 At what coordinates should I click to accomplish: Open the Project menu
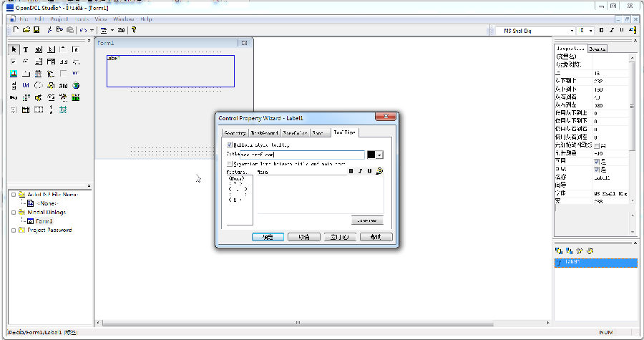[59, 19]
